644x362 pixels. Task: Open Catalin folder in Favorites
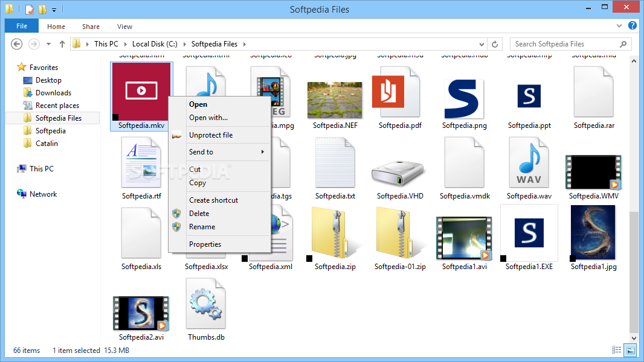pyautogui.click(x=47, y=144)
